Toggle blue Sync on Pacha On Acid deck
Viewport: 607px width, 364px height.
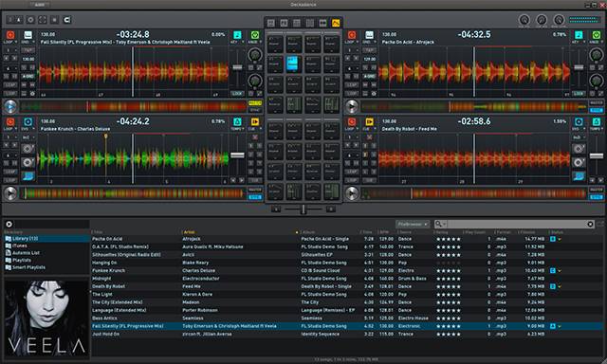[597, 110]
